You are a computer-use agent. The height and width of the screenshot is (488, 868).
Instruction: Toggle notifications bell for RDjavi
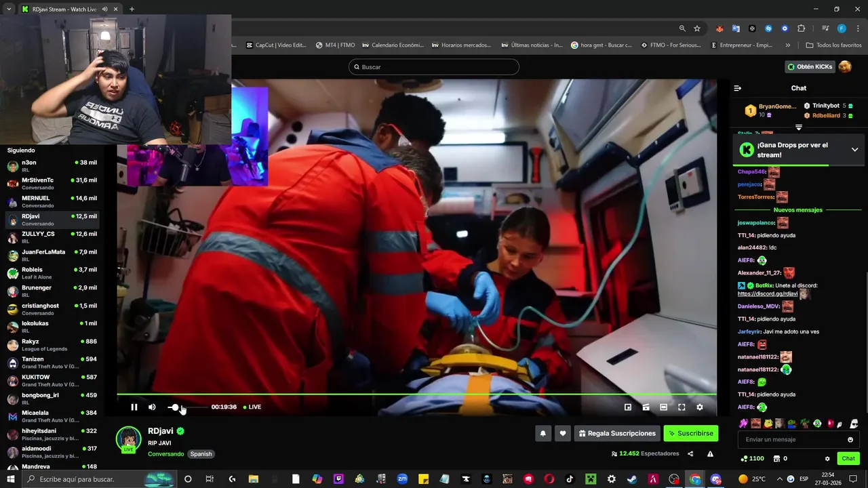(x=542, y=433)
